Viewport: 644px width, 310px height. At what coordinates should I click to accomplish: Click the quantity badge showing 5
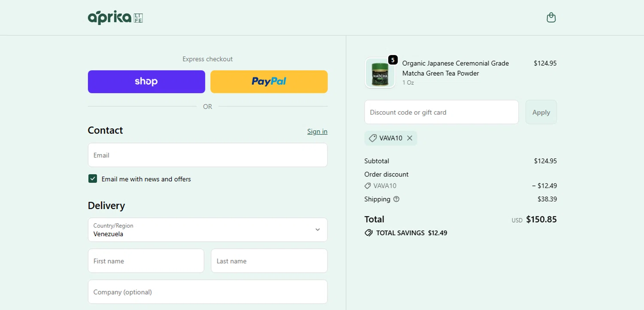point(392,60)
